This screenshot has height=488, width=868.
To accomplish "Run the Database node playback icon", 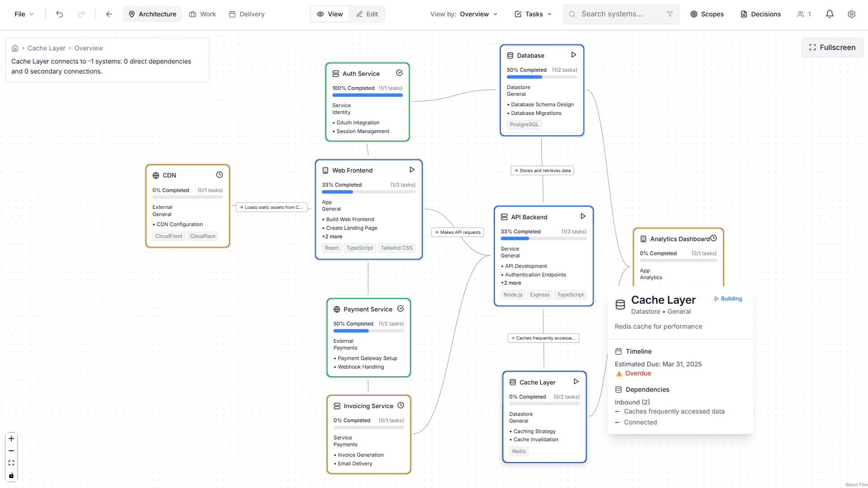I will click(574, 54).
